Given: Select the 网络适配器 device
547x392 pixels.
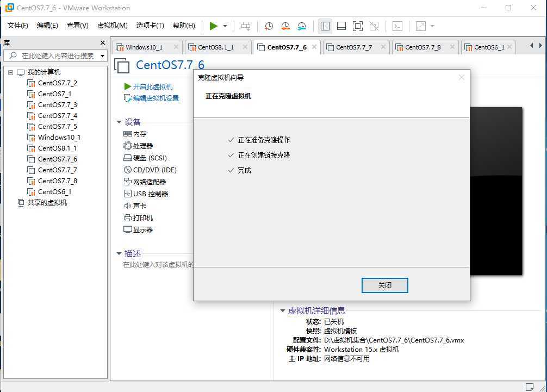Looking at the screenshot, I should click(145, 182).
